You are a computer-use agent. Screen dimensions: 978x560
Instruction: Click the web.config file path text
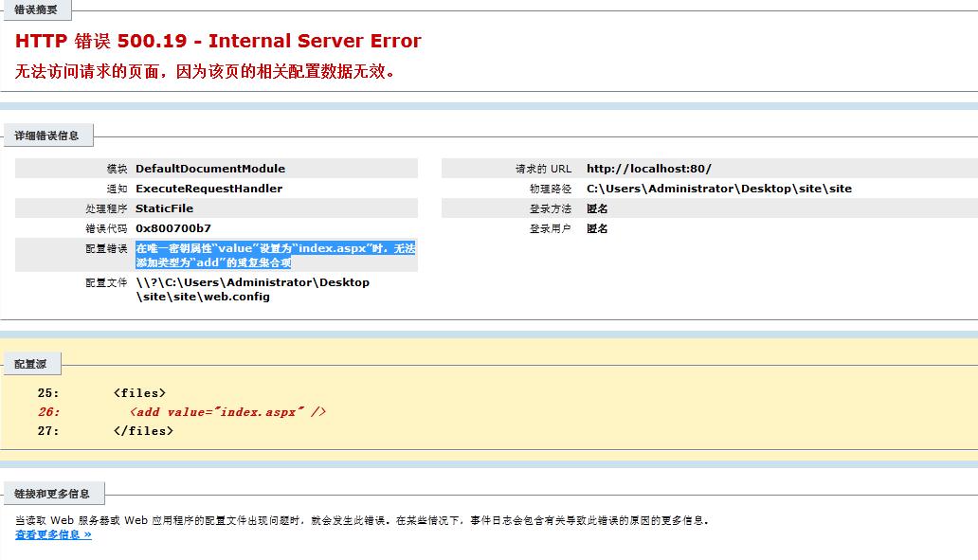(x=252, y=289)
